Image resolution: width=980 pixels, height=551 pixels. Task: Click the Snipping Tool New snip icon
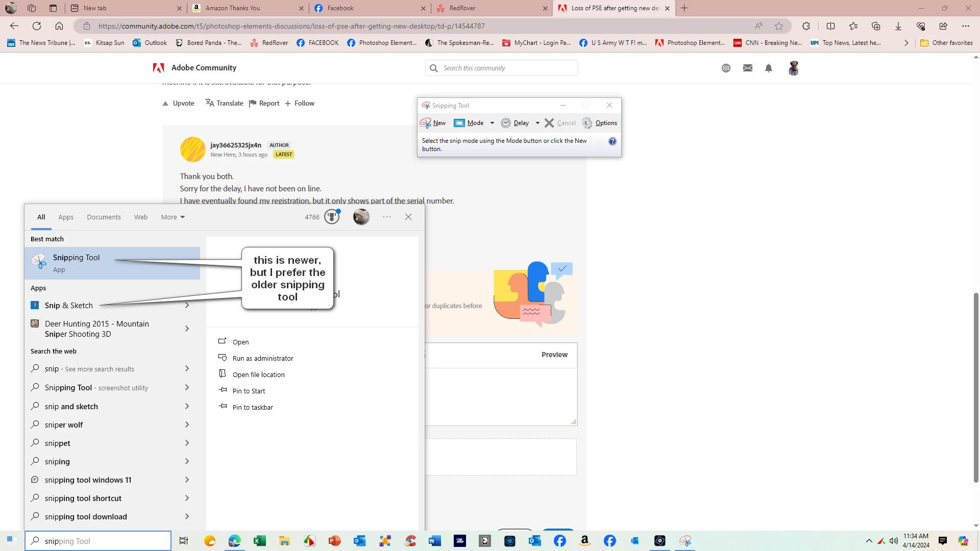(426, 123)
